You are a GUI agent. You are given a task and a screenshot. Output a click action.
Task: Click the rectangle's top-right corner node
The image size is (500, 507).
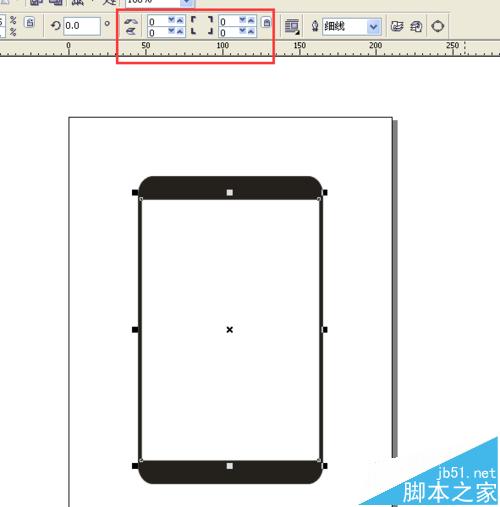pyautogui.click(x=319, y=199)
